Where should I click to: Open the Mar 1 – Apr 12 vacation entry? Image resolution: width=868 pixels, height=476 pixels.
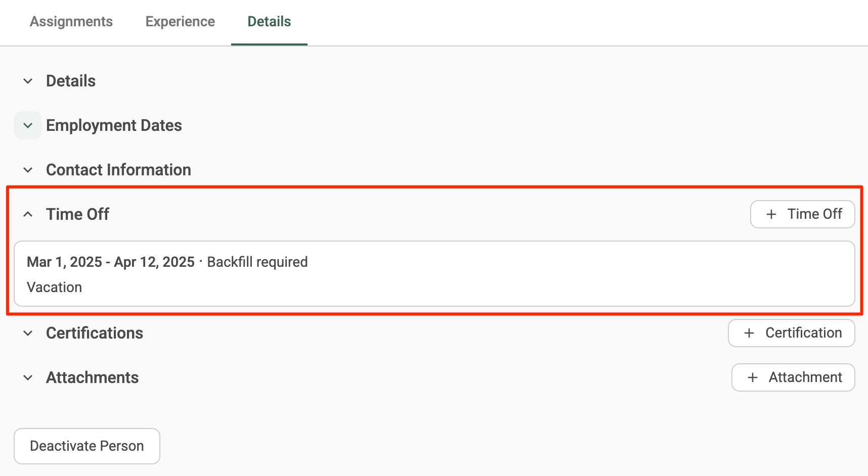[435, 274]
